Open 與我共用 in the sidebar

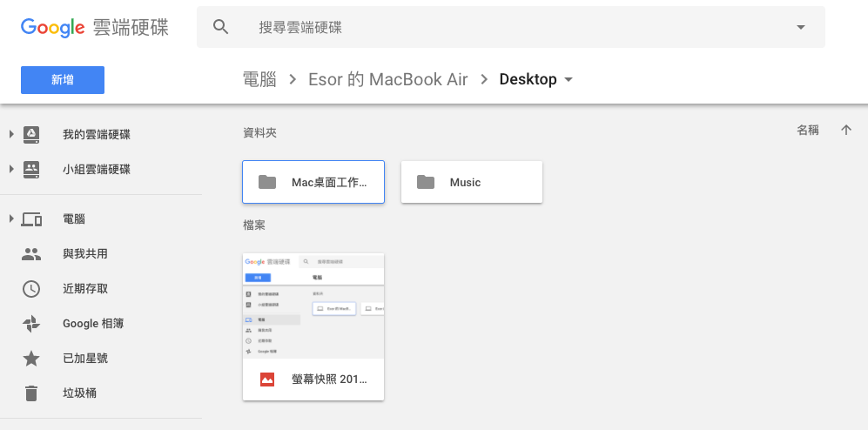pos(84,254)
